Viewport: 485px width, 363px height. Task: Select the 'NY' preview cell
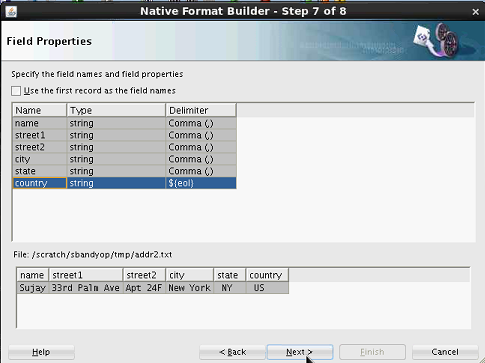[230, 288]
